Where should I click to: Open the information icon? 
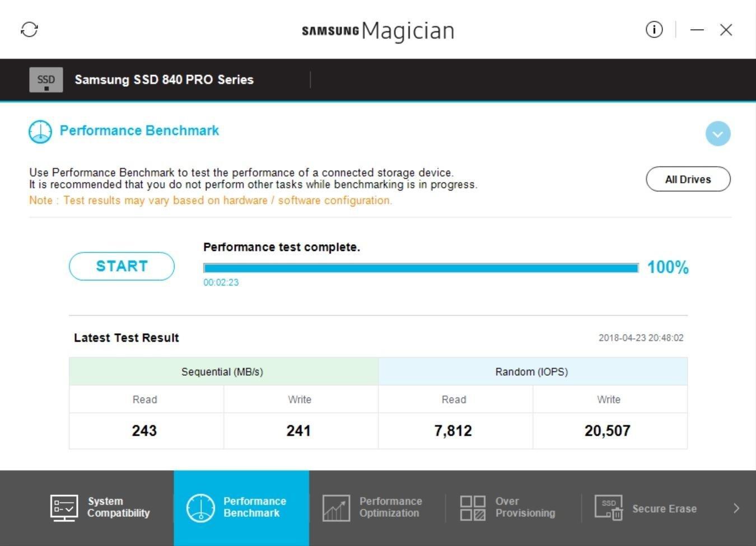(x=654, y=29)
